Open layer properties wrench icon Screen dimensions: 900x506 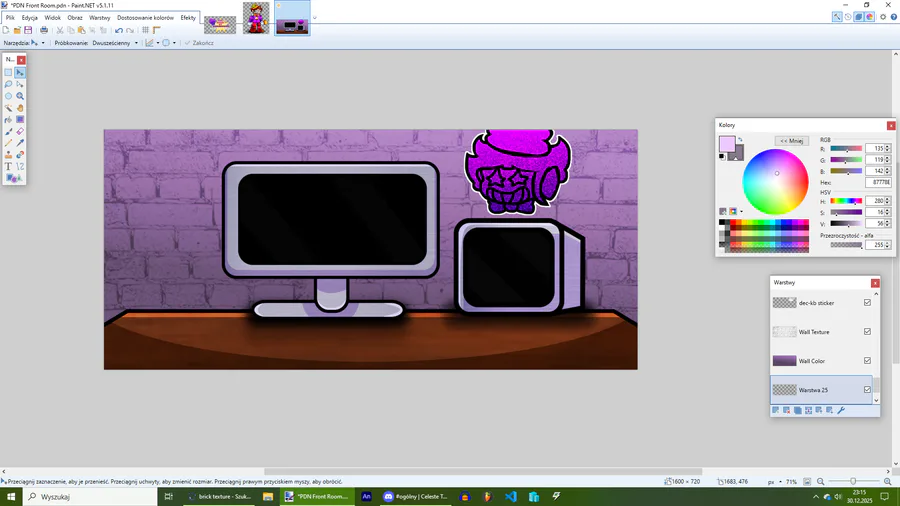click(x=841, y=410)
